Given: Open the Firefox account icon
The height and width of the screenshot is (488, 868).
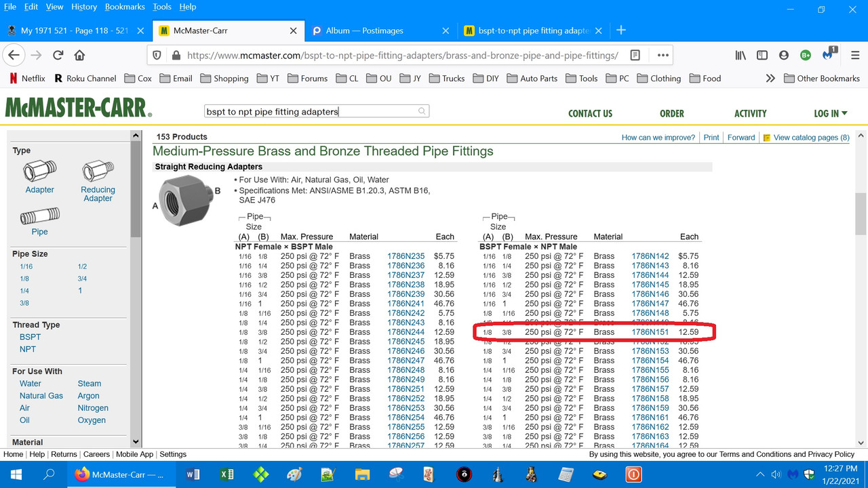Looking at the screenshot, I should point(784,55).
